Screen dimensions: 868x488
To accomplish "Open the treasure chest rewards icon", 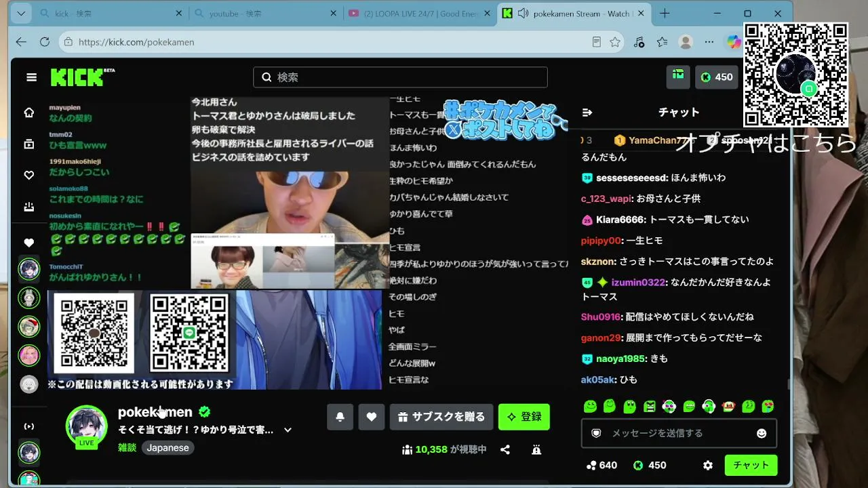I will pos(678,76).
